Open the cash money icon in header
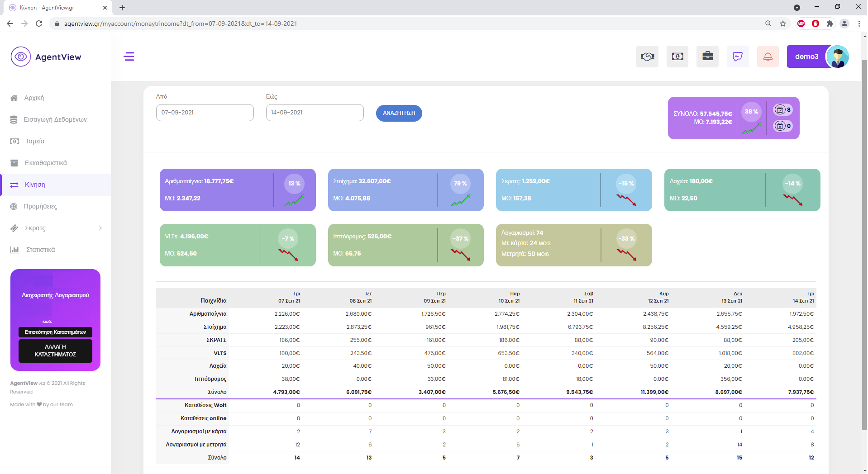Image resolution: width=868 pixels, height=474 pixels. [677, 57]
